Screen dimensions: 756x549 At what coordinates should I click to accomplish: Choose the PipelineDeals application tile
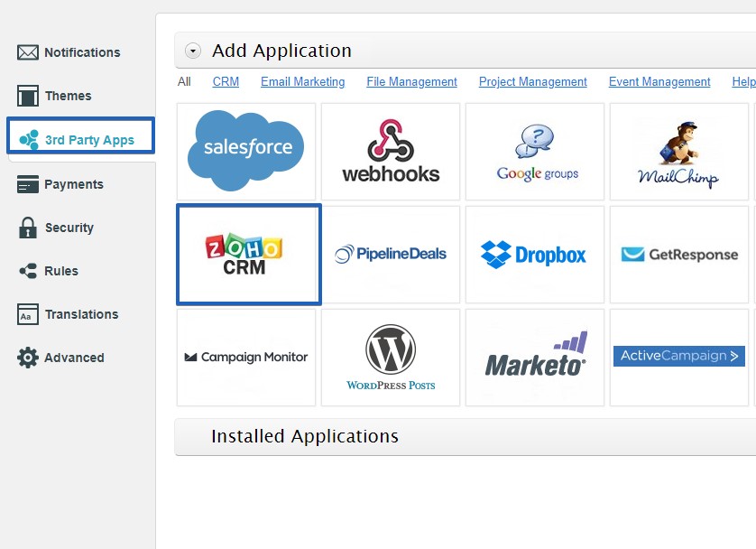pyautogui.click(x=391, y=255)
